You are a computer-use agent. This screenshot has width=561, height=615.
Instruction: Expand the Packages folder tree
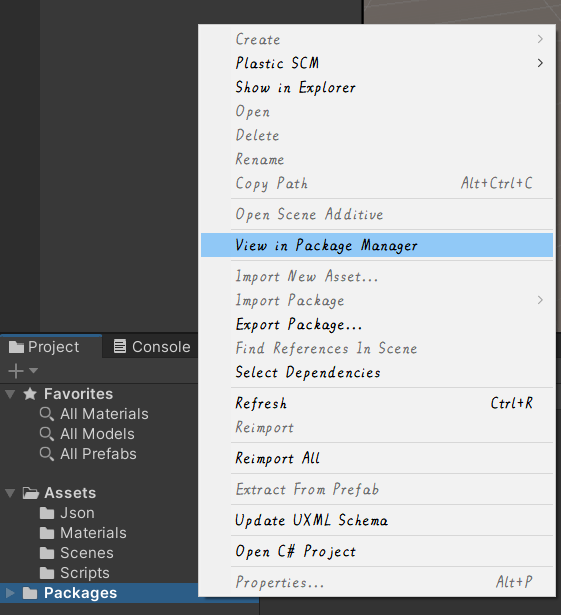click(x=11, y=593)
